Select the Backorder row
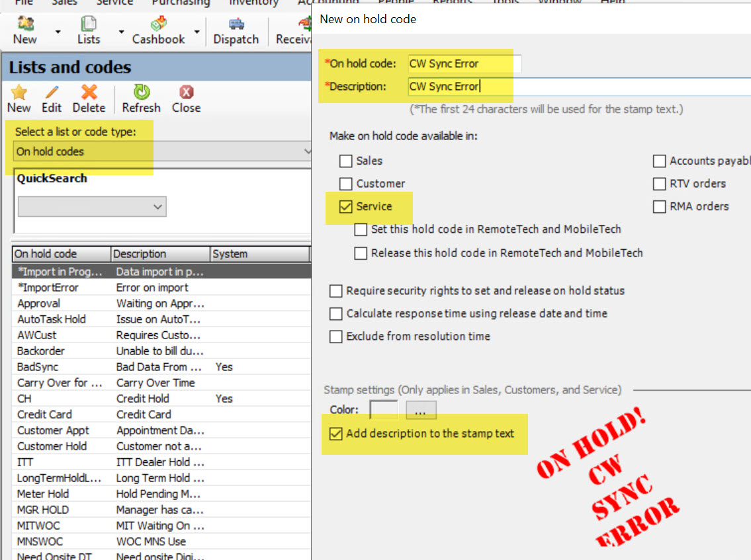The width and height of the screenshot is (751, 560). click(161, 351)
